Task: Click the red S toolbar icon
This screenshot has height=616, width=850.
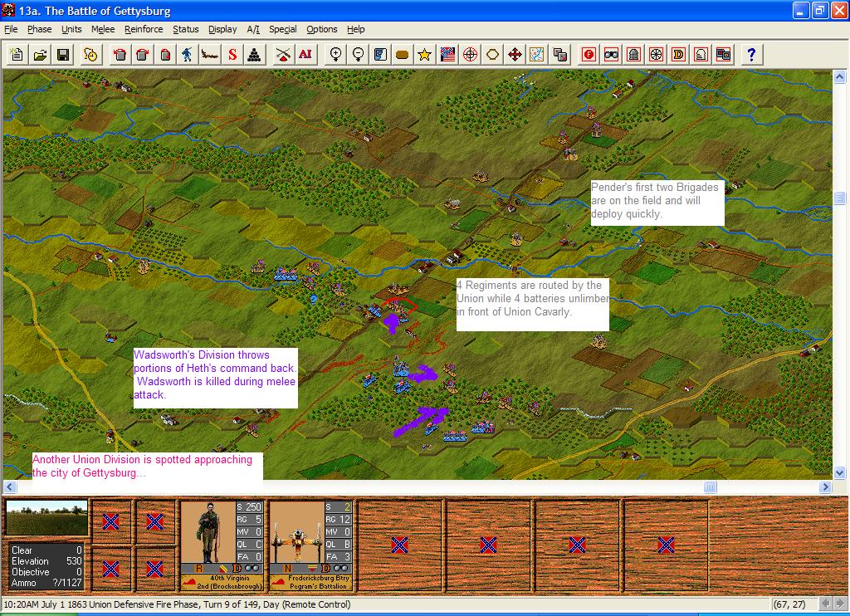Action: 232,54
